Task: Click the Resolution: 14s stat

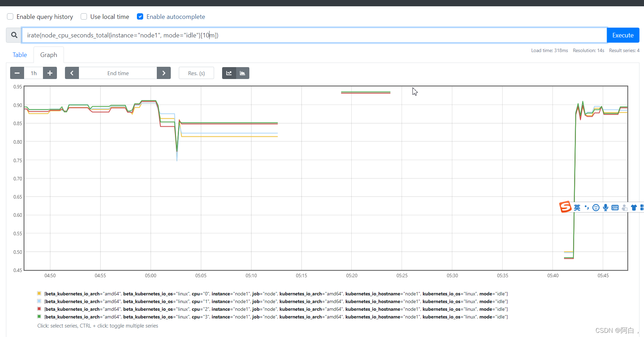Action: click(x=588, y=50)
